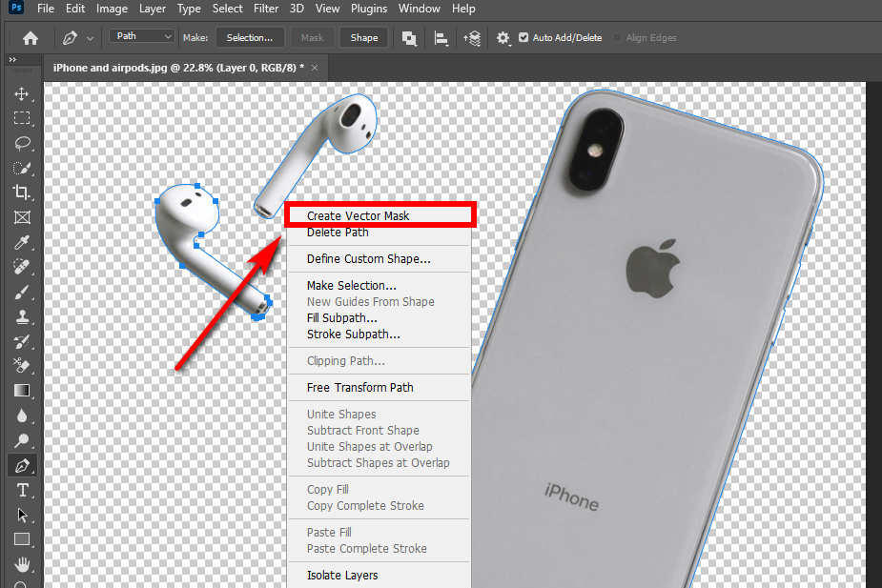Select the Spot Healing Brush tool
882x588 pixels.
[x=21, y=267]
